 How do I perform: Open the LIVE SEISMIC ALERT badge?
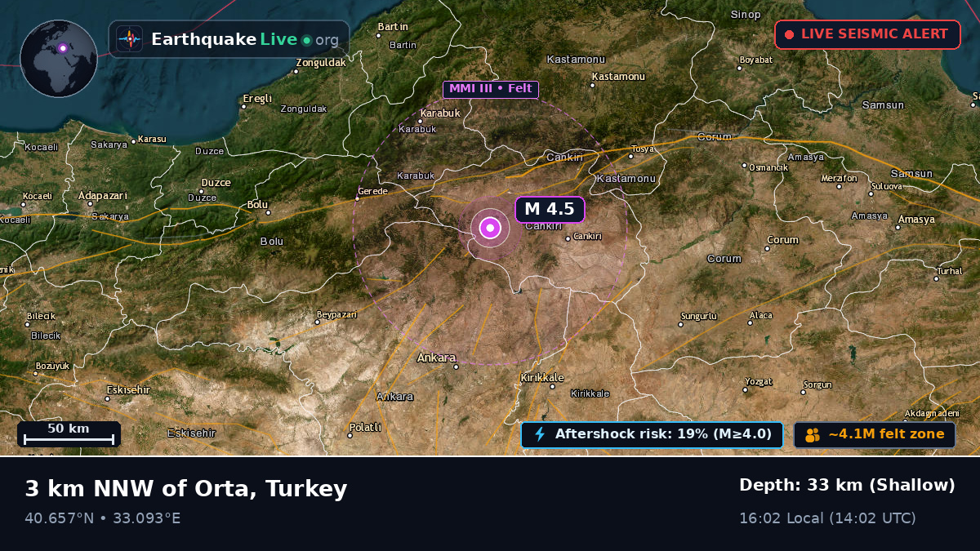pos(867,34)
